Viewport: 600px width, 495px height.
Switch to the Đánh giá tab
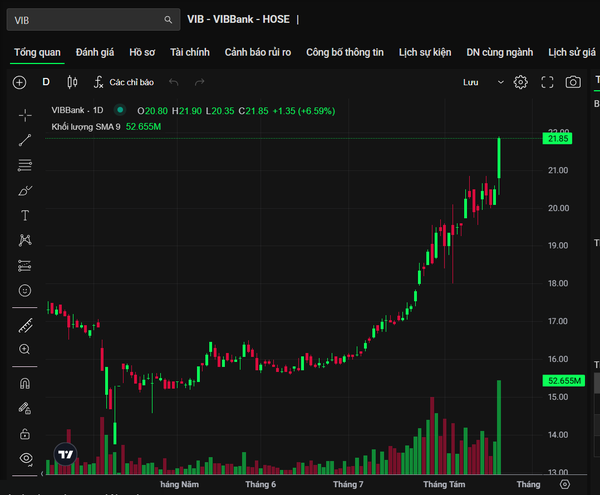click(95, 52)
